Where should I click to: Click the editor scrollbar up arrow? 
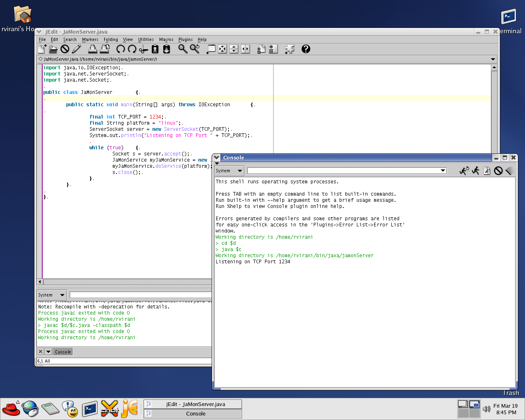click(494, 67)
